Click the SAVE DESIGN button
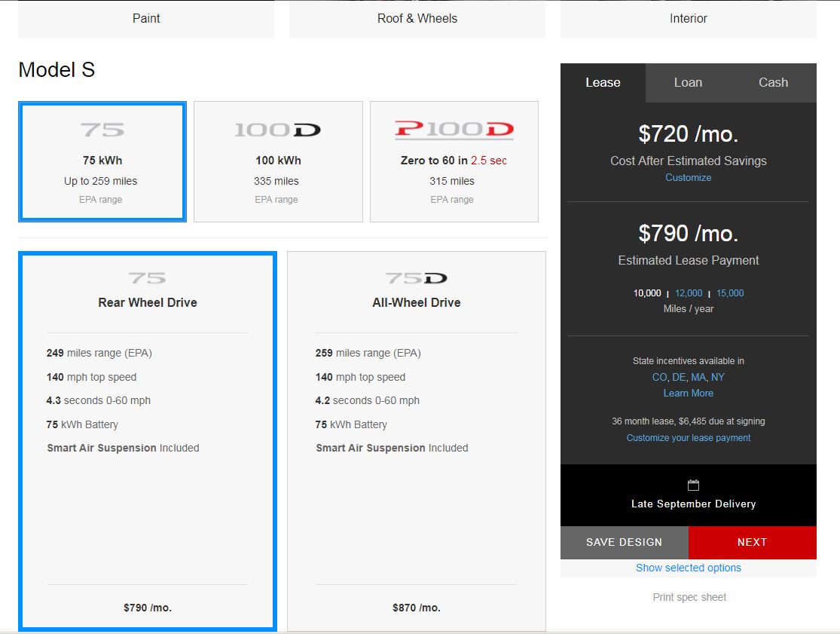Screen dimensions: 840x634 [624, 543]
